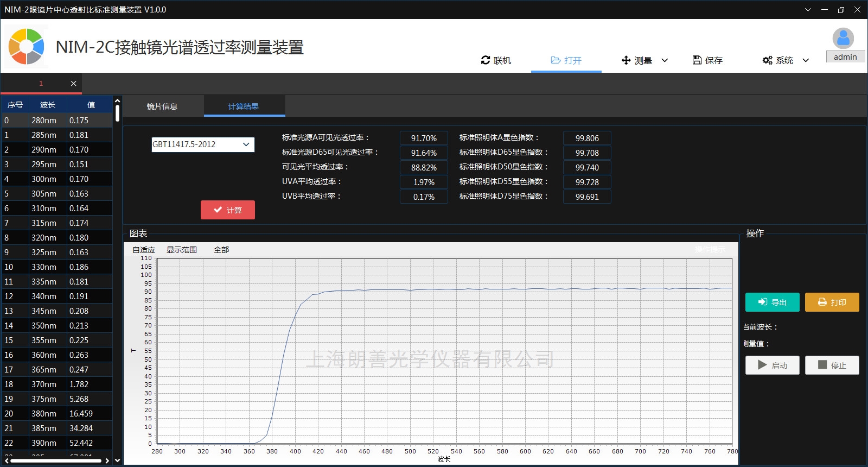Click the 保存 menu label
The image size is (868, 467).
[714, 60]
